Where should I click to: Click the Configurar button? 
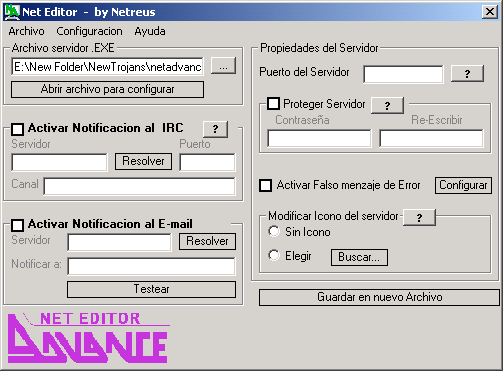463,185
